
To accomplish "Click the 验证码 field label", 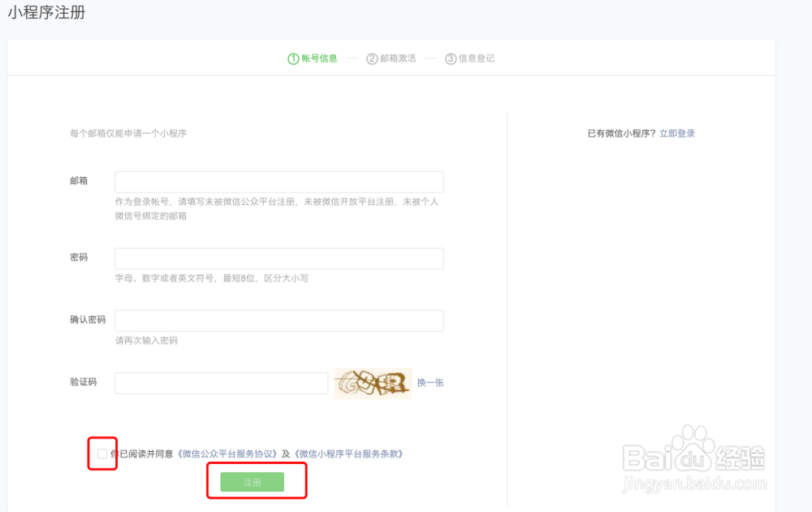I will click(x=84, y=382).
